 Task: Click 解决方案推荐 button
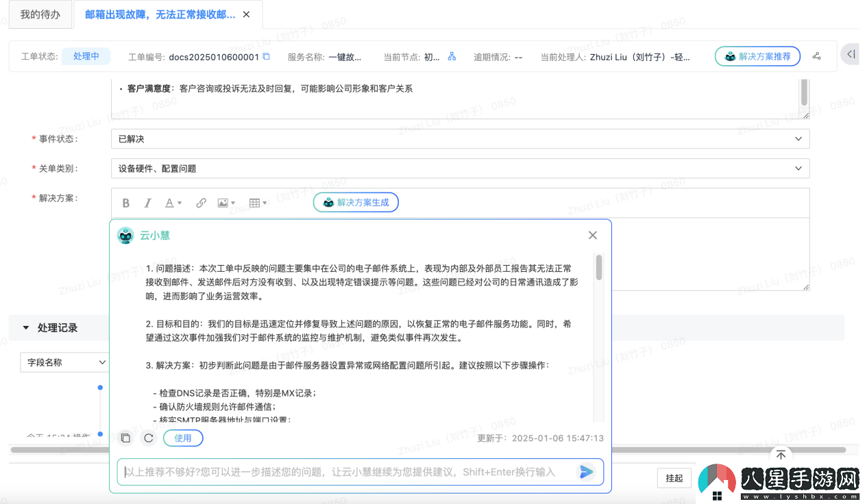(757, 57)
